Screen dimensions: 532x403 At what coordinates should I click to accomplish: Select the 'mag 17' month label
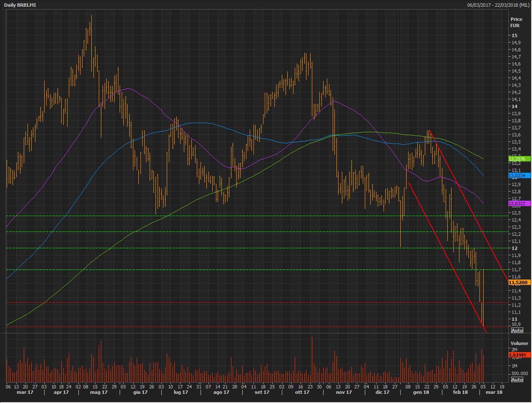(99, 392)
